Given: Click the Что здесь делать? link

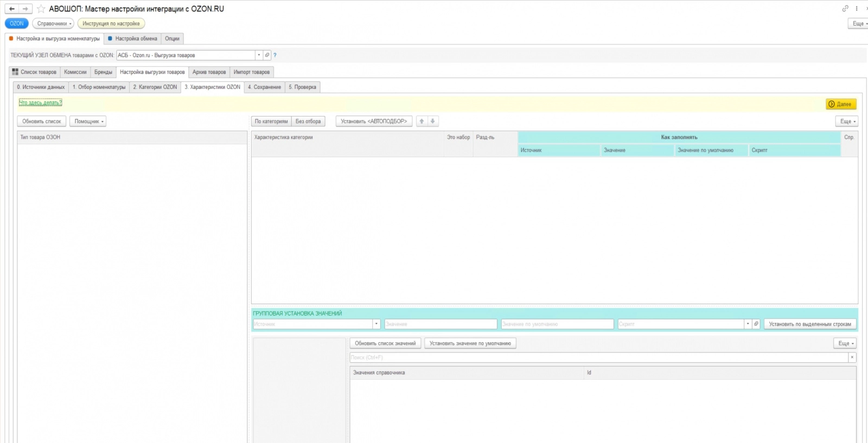Looking at the screenshot, I should pyautogui.click(x=41, y=102).
